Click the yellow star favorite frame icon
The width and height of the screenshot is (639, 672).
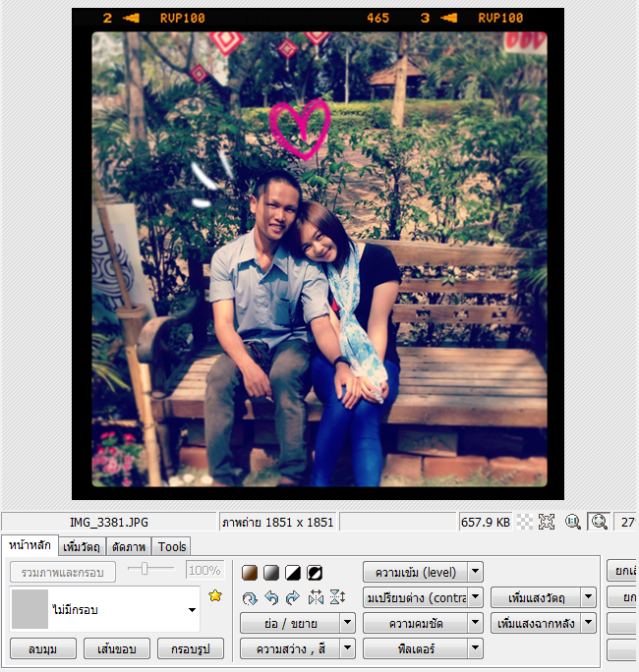click(x=215, y=595)
